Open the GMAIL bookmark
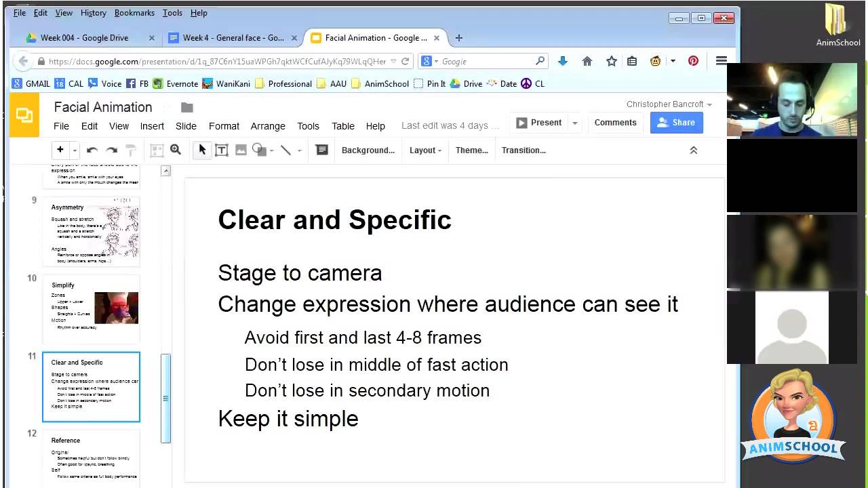This screenshot has height=488, width=868. [31, 84]
